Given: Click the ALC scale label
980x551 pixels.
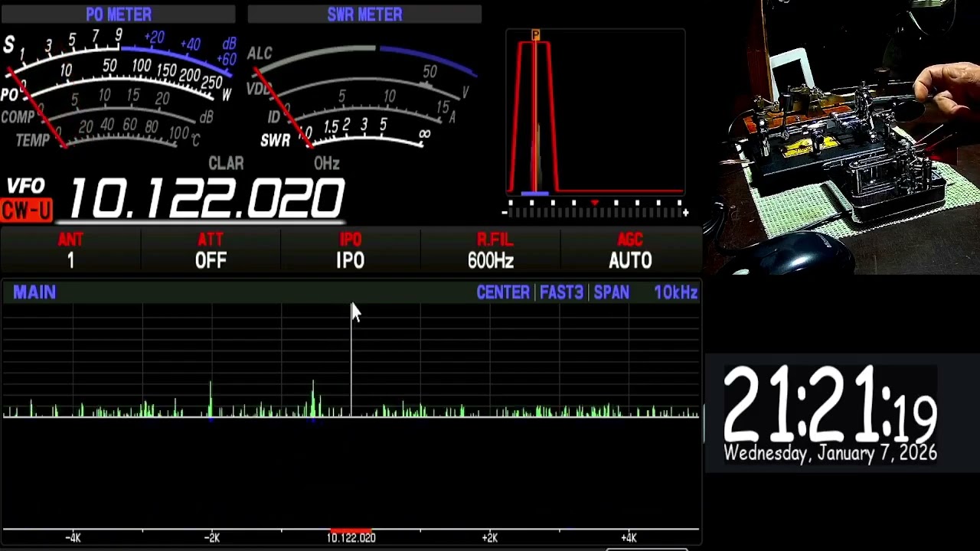Looking at the screenshot, I should [260, 54].
